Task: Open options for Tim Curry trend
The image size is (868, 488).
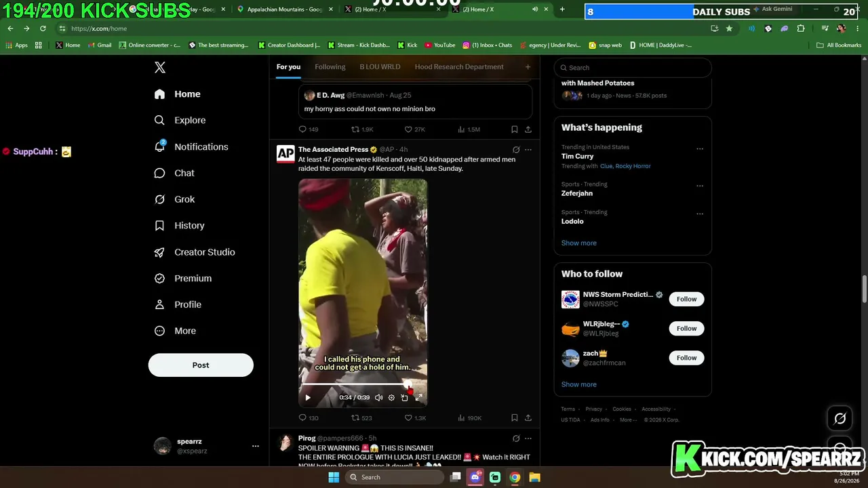Action: coord(700,149)
